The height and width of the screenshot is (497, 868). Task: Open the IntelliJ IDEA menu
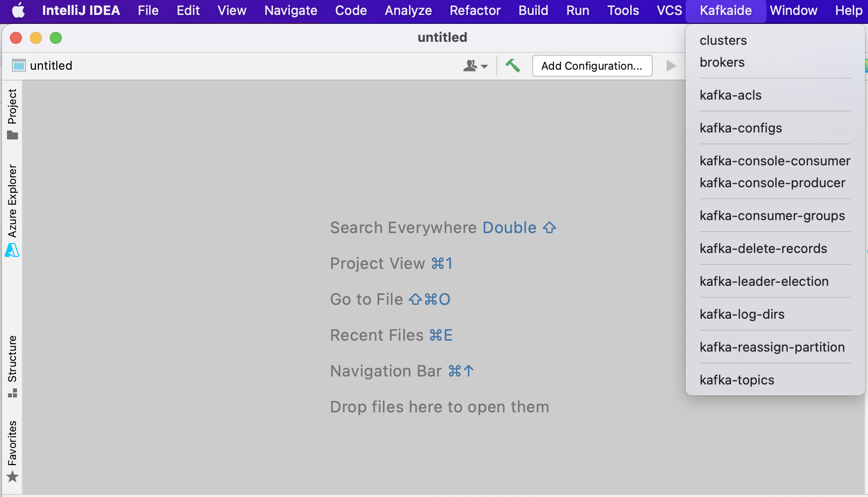(x=81, y=10)
